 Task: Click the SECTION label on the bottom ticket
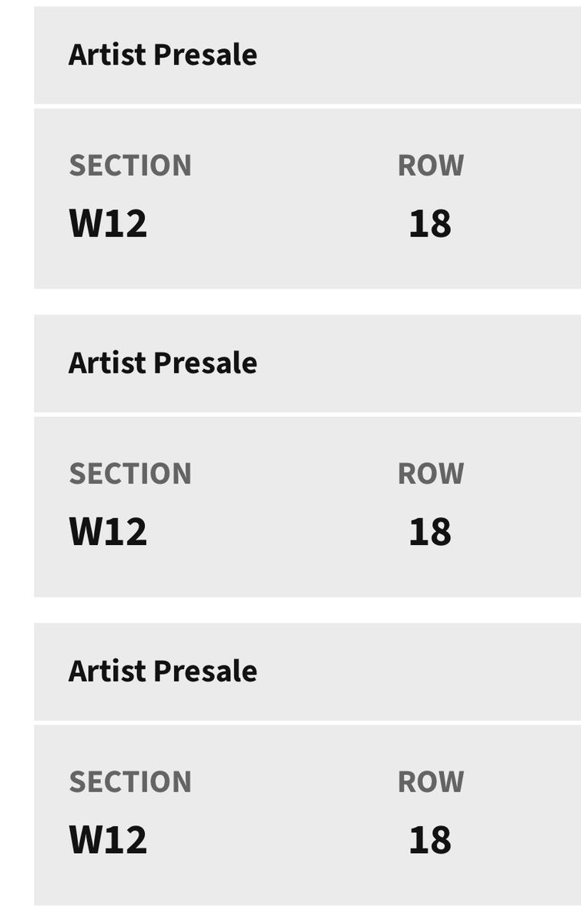click(x=130, y=782)
